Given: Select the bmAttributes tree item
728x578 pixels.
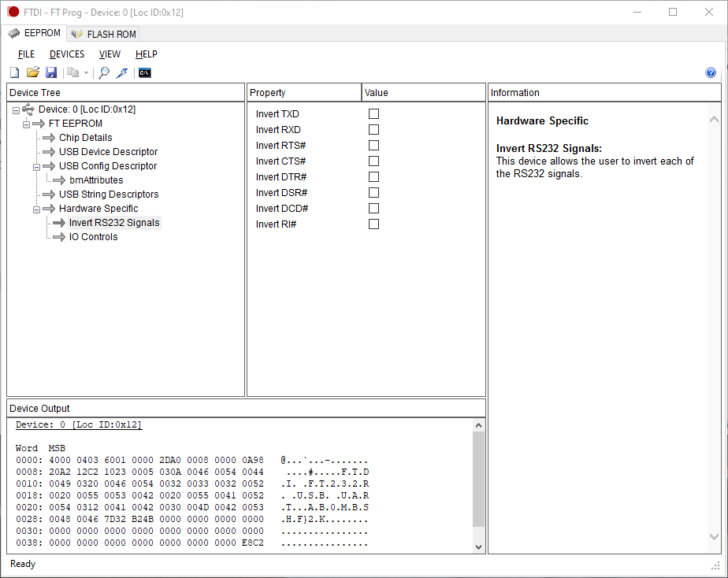Looking at the screenshot, I should pyautogui.click(x=96, y=180).
